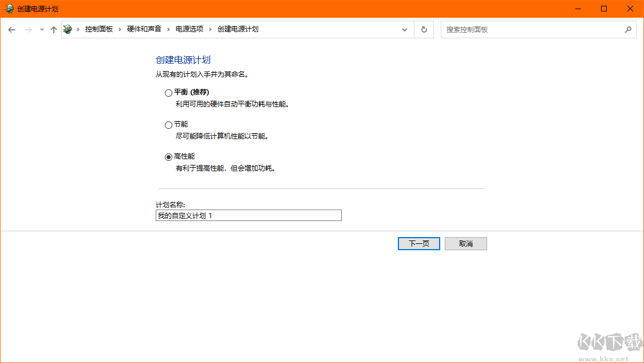Click the forward navigation arrow

click(x=27, y=29)
